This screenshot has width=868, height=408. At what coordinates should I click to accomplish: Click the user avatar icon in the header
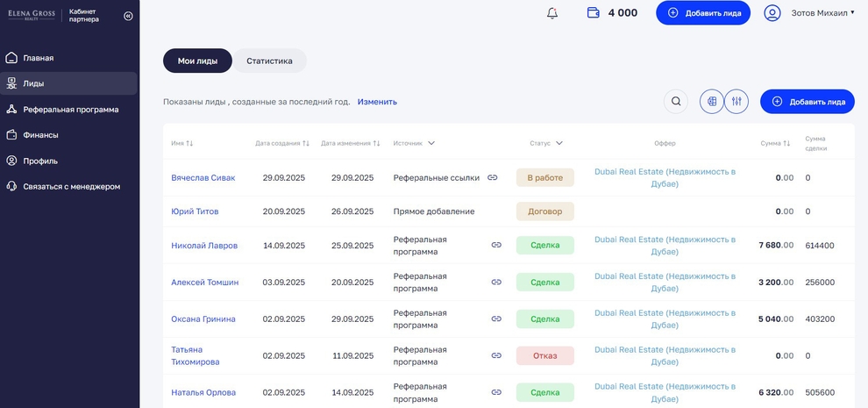pos(772,13)
